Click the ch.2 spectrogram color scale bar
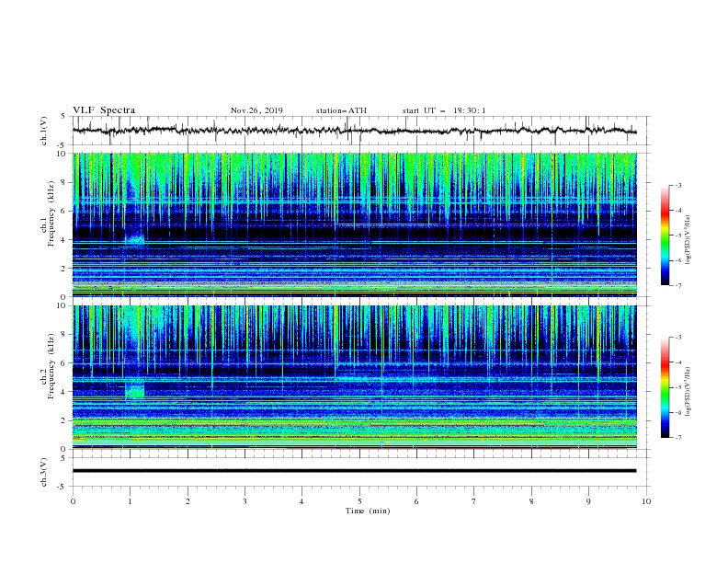Viewport: 728px width, 563px height. (x=665, y=387)
